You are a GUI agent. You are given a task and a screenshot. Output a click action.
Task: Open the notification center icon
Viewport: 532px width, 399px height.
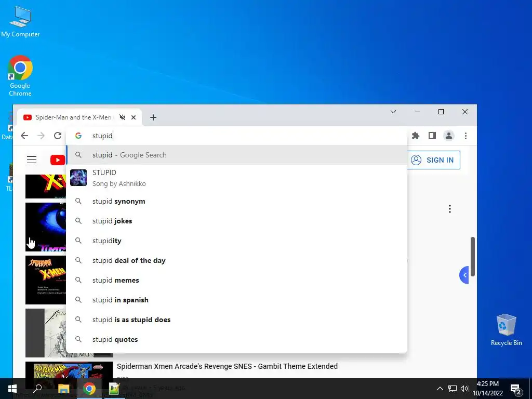pyautogui.click(x=516, y=389)
